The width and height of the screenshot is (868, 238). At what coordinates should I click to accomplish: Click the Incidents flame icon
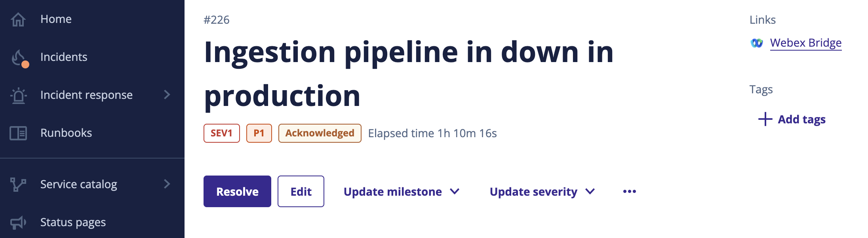pyautogui.click(x=19, y=58)
